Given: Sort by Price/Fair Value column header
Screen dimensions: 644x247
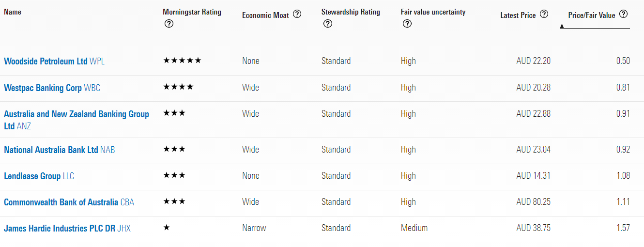Looking at the screenshot, I should click(592, 15).
